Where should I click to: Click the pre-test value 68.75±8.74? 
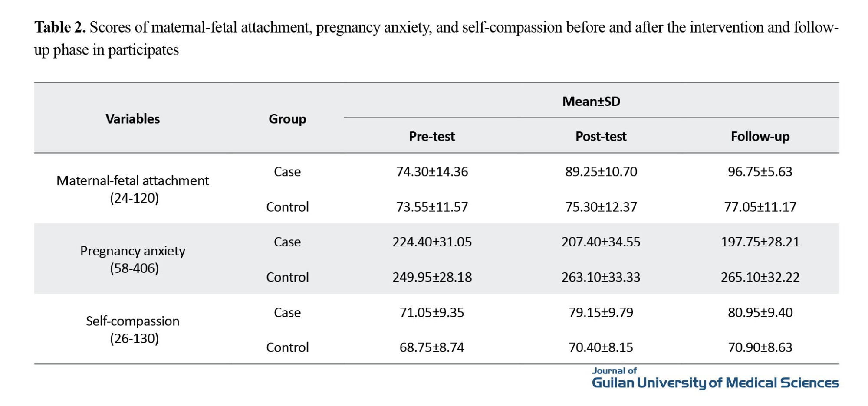coord(432,347)
